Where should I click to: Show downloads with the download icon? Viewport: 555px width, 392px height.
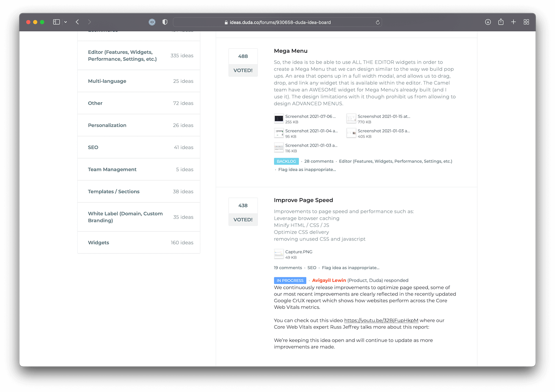tap(488, 22)
